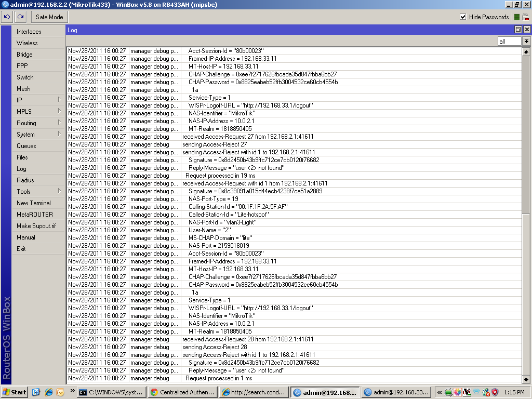This screenshot has width=532, height=399.
Task: Expand the IP submenu arrow
Action: click(59, 100)
